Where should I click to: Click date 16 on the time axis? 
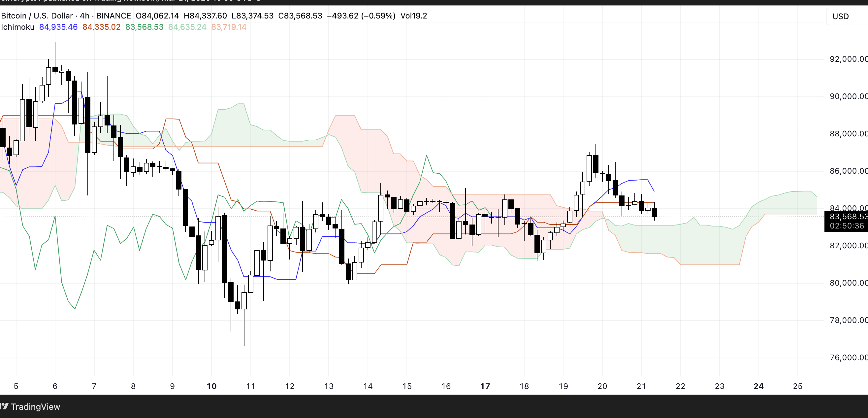coord(446,386)
